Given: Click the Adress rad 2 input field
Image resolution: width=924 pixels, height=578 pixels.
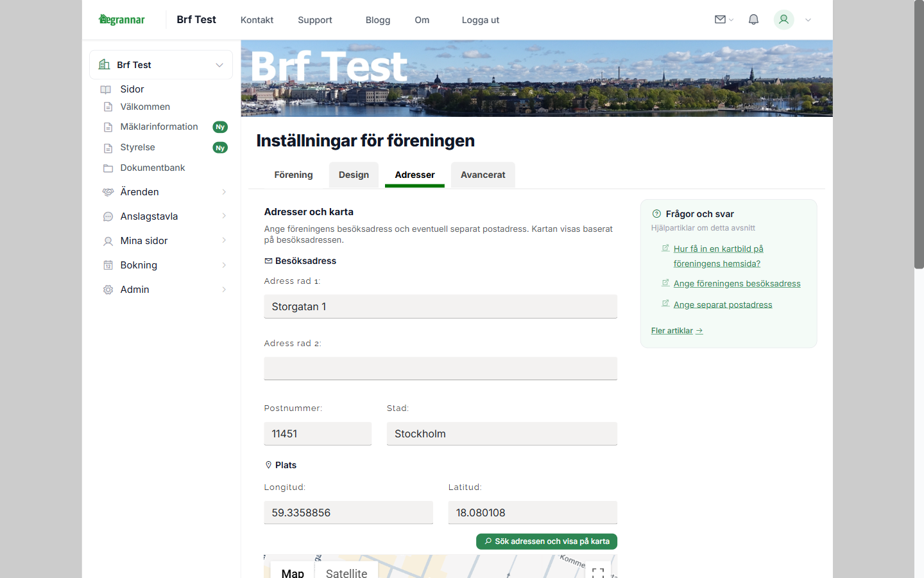Looking at the screenshot, I should tap(440, 368).
